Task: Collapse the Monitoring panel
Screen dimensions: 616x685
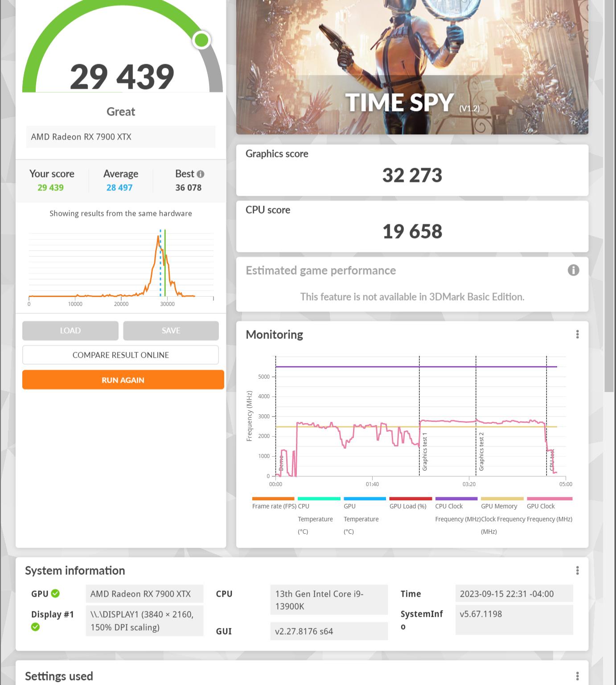Action: [x=275, y=334]
